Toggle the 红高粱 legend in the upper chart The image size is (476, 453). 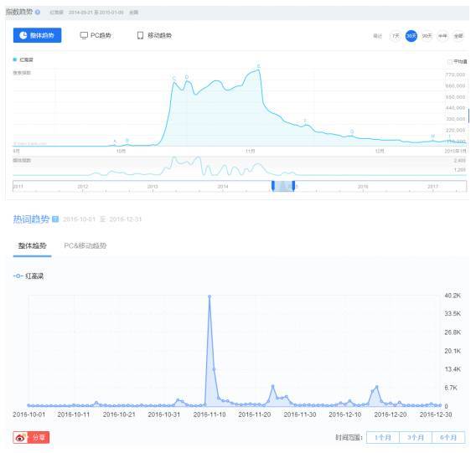point(23,59)
